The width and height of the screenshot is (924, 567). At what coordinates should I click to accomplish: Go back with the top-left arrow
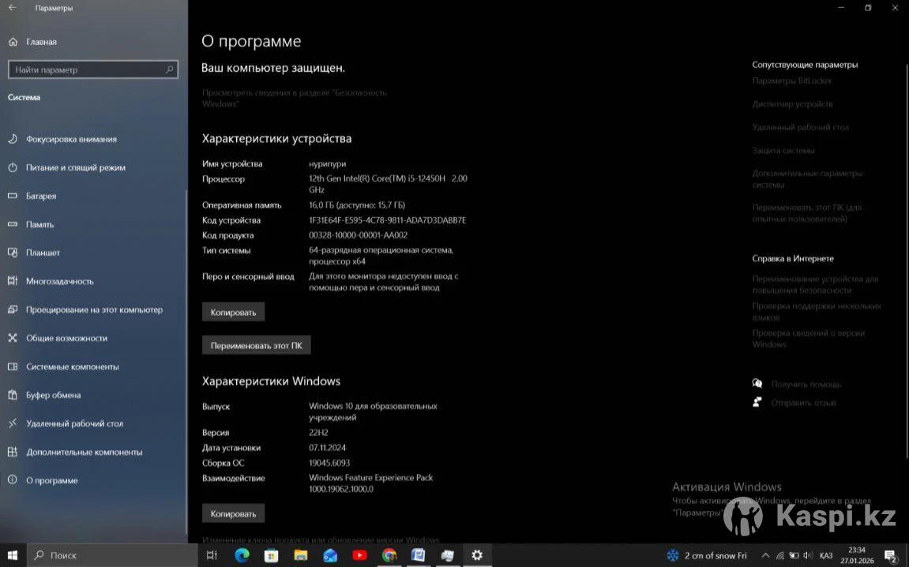tap(12, 8)
